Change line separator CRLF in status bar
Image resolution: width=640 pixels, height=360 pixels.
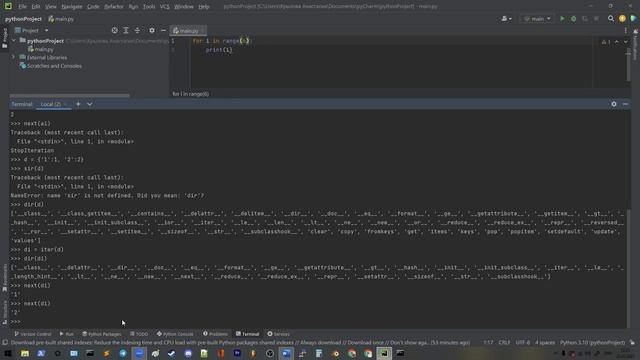(504, 342)
